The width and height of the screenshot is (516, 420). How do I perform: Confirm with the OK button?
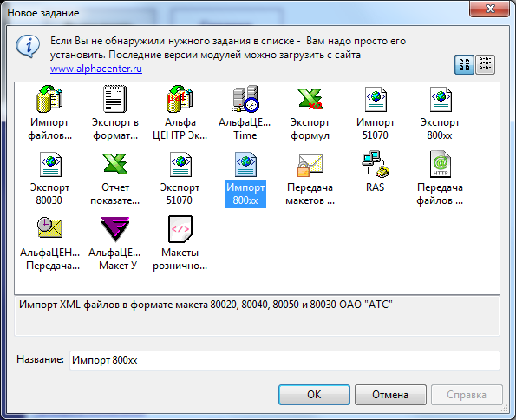click(x=314, y=395)
